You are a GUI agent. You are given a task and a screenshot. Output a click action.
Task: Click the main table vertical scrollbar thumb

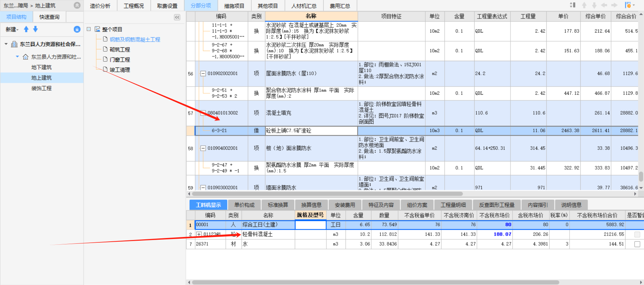tap(641, 176)
